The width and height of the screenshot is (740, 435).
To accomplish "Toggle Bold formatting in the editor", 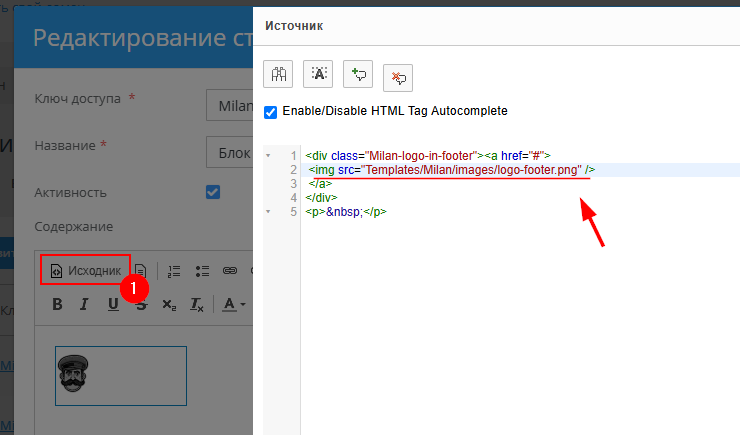I will 57,304.
